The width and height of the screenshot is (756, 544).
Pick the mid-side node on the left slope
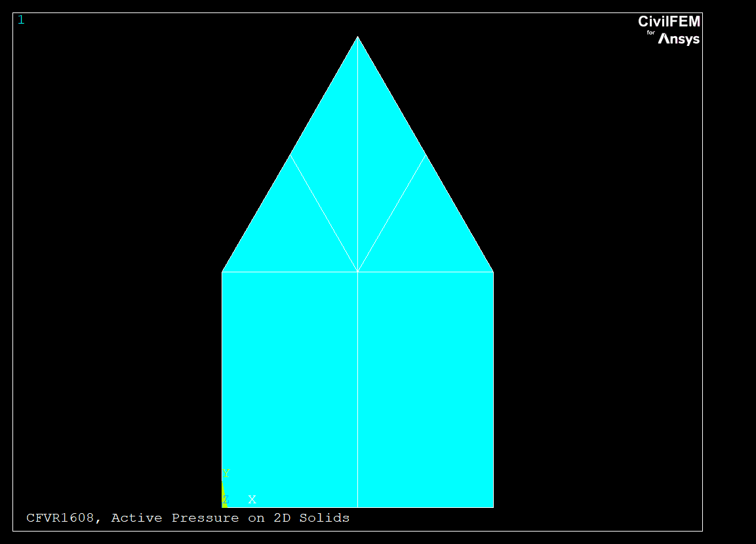click(290, 155)
